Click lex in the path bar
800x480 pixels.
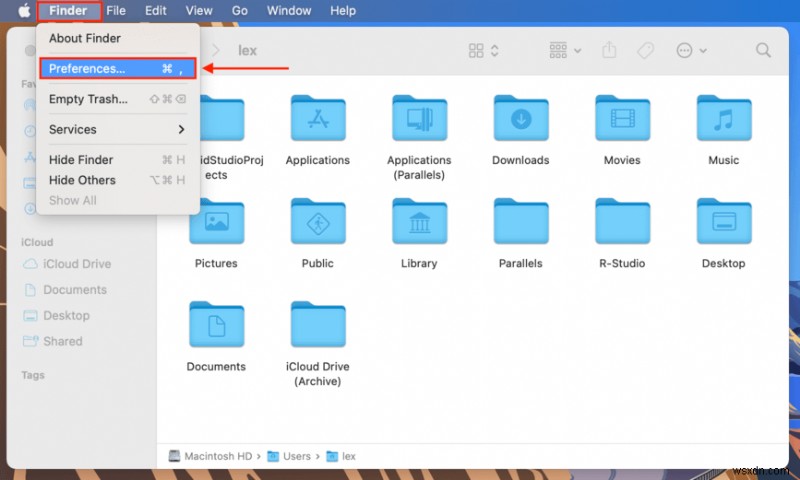point(341,456)
